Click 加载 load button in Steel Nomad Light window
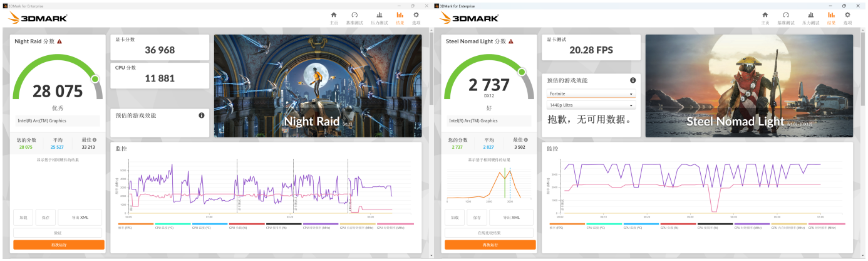 [455, 217]
